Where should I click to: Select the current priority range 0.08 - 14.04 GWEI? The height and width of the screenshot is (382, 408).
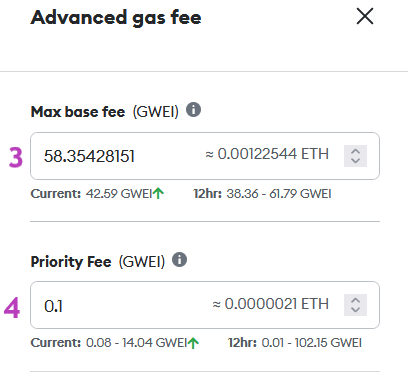pos(136,343)
